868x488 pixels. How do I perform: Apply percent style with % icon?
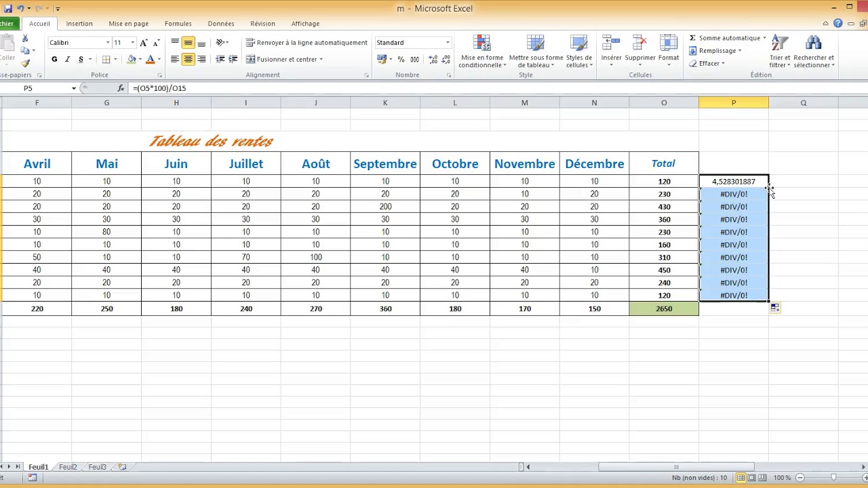coord(401,60)
